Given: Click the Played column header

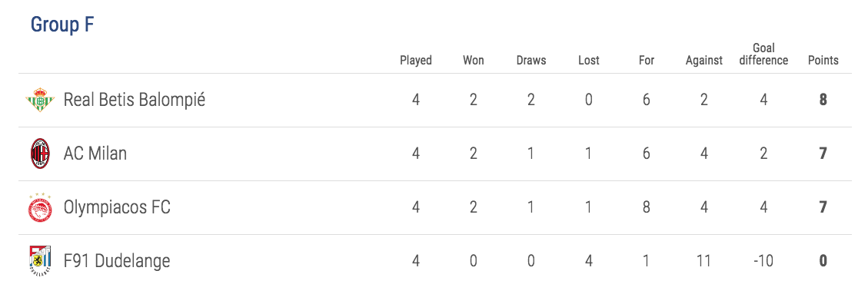Looking at the screenshot, I should (416, 60).
